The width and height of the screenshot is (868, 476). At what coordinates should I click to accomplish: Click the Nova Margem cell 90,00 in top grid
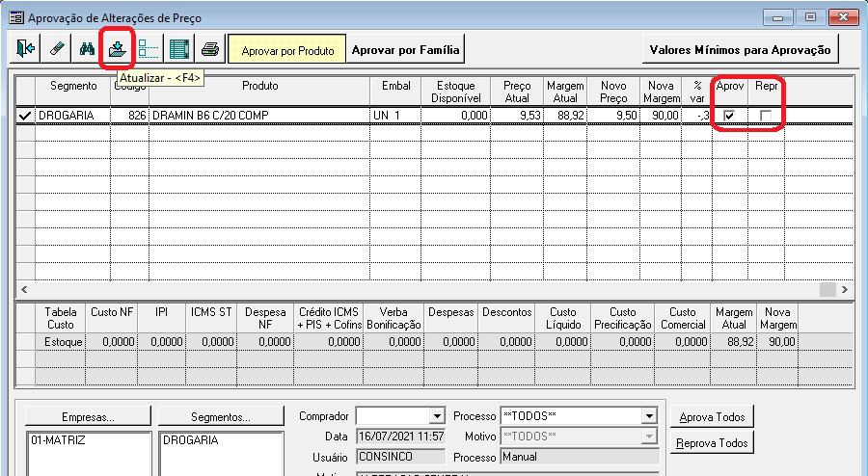pos(661,116)
